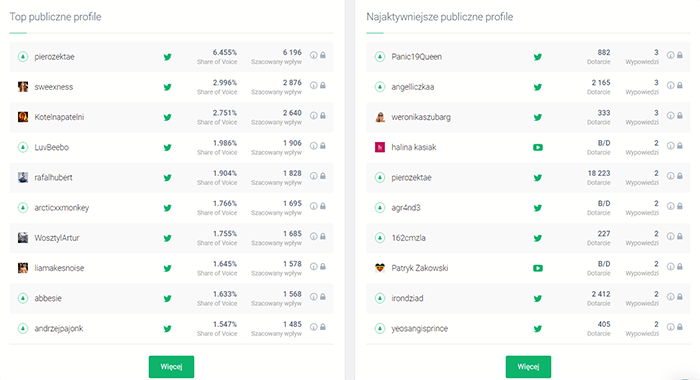Click the Najaktywniejsze publiczne profile heading
This screenshot has height=380, width=700.
[440, 17]
